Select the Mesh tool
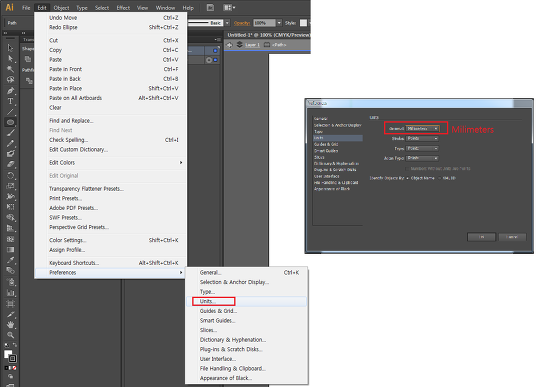 pyautogui.click(x=10, y=239)
